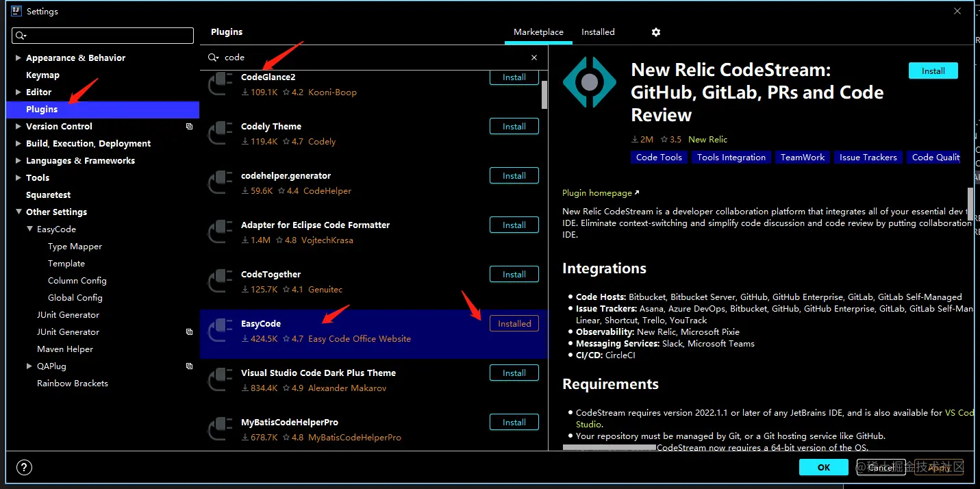Click the Adapter for Eclipse Code Formatter icon
Image resolution: width=980 pixels, height=489 pixels.
(x=220, y=231)
